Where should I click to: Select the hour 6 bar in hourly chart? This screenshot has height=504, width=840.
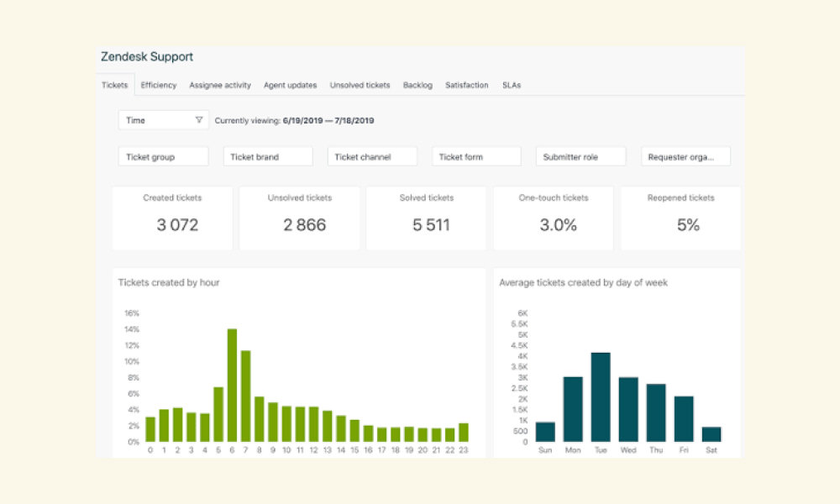pos(232,385)
